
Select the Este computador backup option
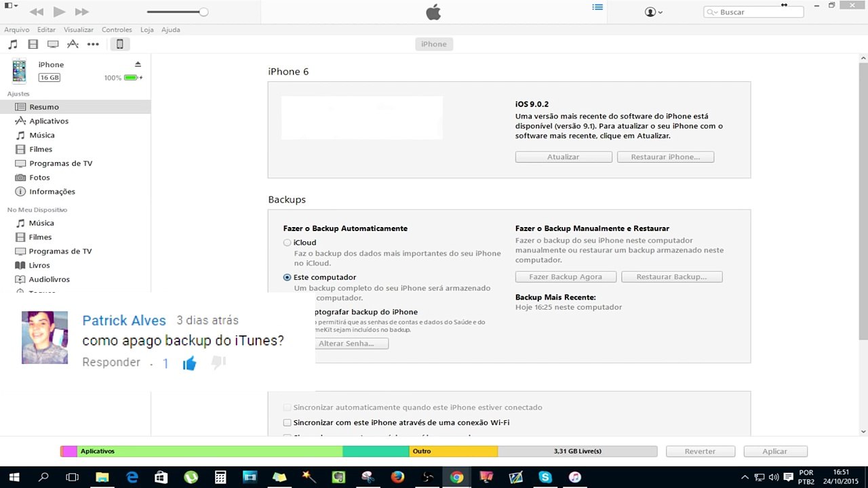coord(288,277)
